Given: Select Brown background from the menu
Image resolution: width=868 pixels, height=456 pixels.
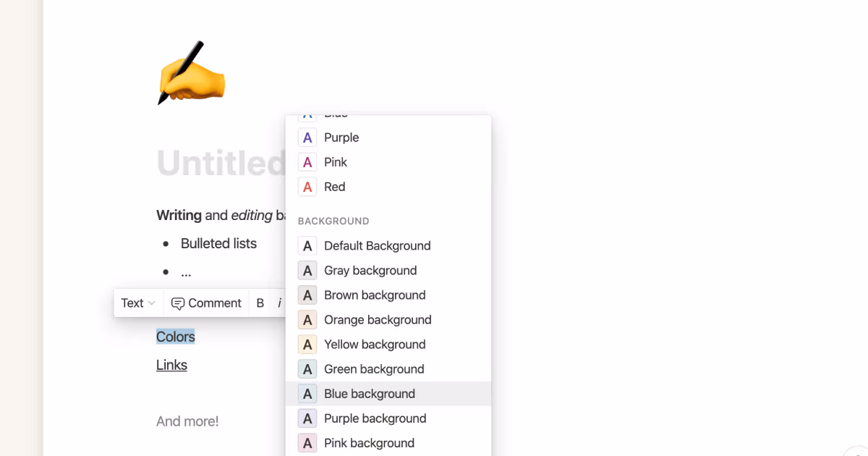Looking at the screenshot, I should coord(374,295).
